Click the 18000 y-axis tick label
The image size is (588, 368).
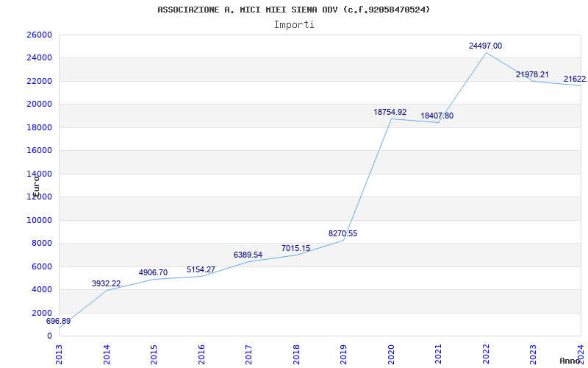[39, 127]
